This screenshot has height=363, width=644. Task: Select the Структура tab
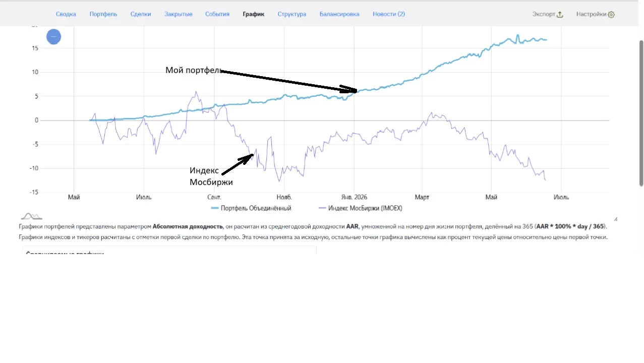(x=292, y=14)
